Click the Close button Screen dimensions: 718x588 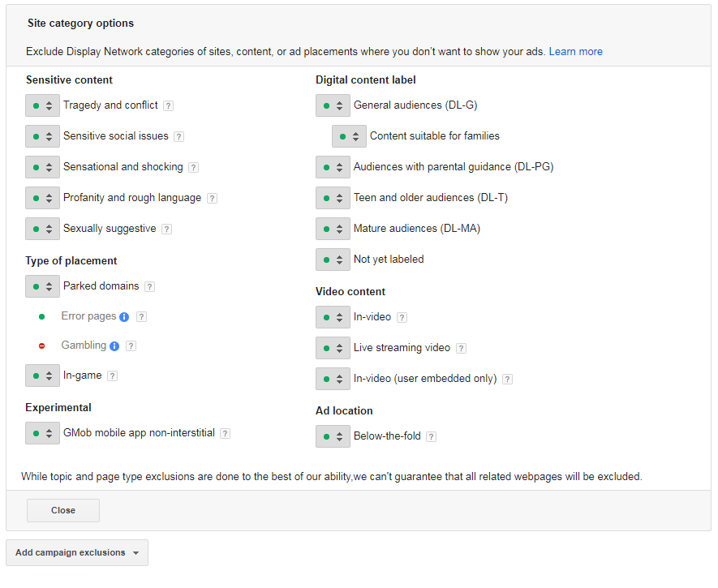click(63, 510)
